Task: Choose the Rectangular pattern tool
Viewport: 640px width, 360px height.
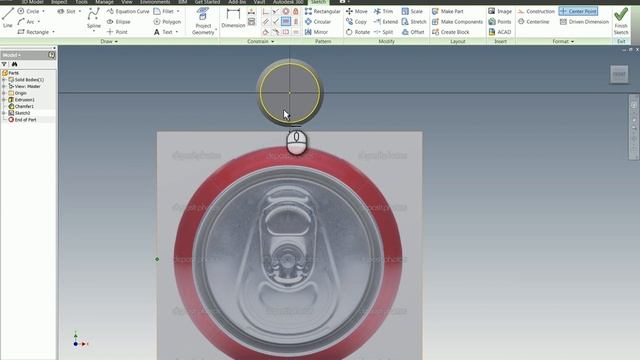Action: coord(322,11)
